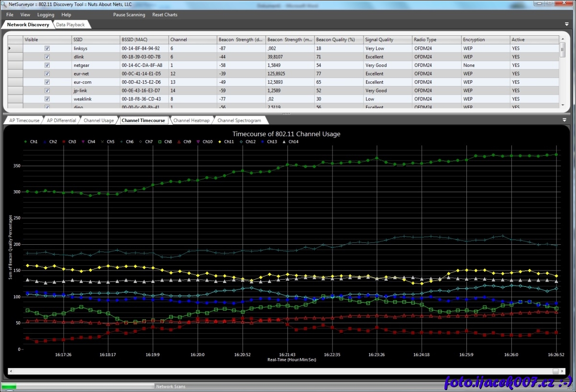Click the NetSurveyor app icon in title bar
576x392 pixels.
[4, 4]
